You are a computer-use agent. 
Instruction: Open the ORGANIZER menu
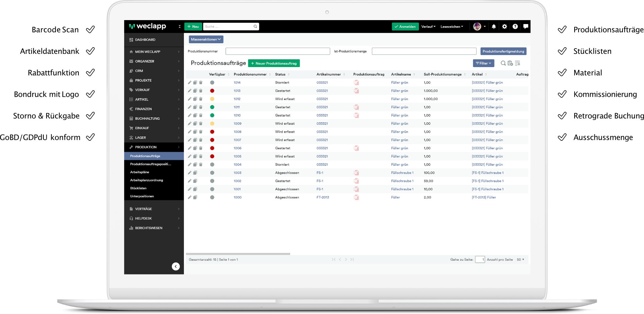point(154,61)
